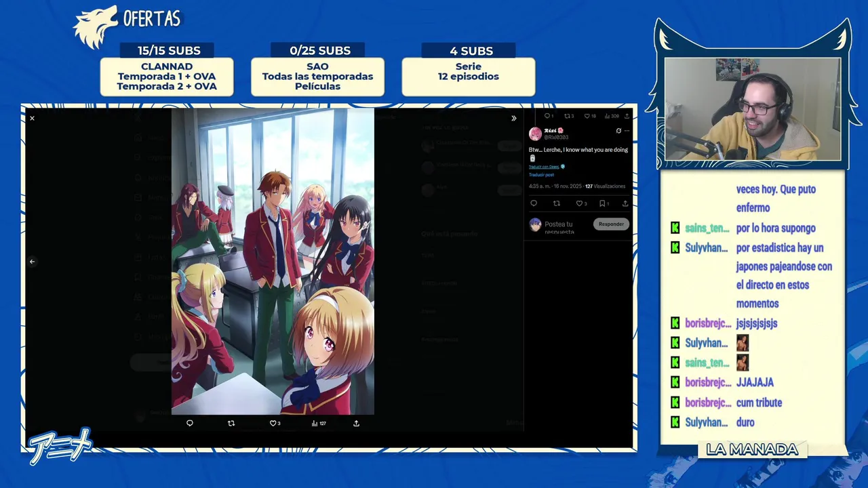Focus the 'Postea tu respuesta' field
The height and width of the screenshot is (488, 868).
pos(559,228)
